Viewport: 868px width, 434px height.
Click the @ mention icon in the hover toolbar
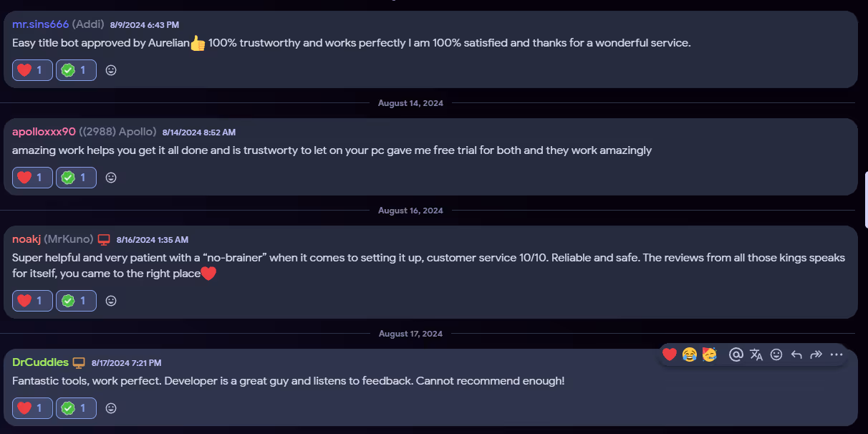click(x=736, y=354)
